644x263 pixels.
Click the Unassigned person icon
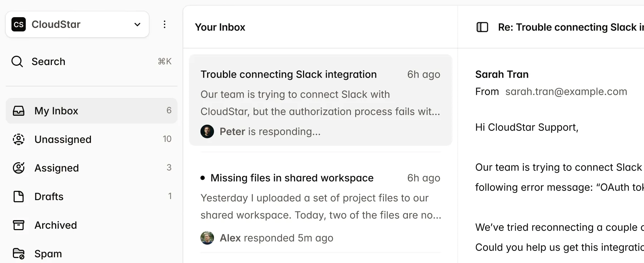pos(19,139)
